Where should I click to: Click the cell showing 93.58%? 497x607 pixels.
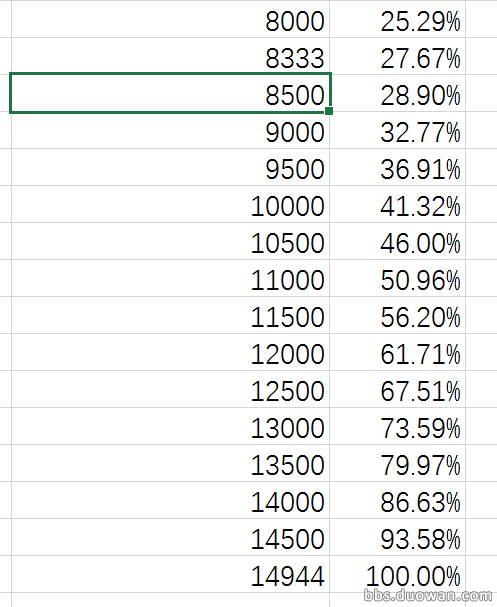coord(398,537)
